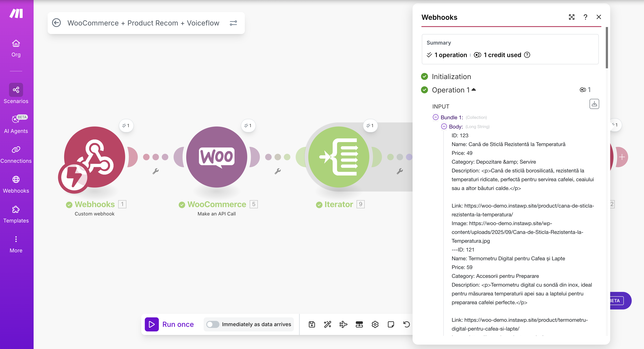644x349 pixels.
Task: Click the Webhooks module label
Action: [94, 204]
